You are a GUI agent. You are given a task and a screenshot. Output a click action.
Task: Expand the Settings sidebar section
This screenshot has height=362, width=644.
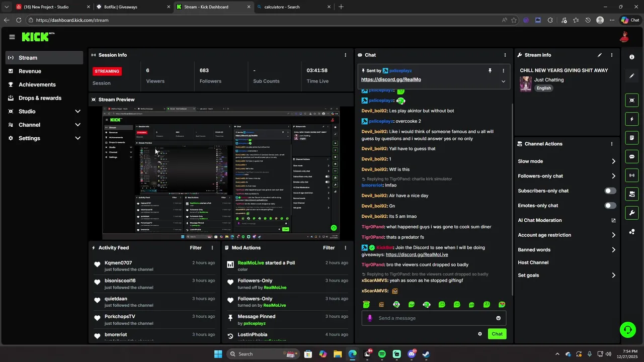coord(77,138)
